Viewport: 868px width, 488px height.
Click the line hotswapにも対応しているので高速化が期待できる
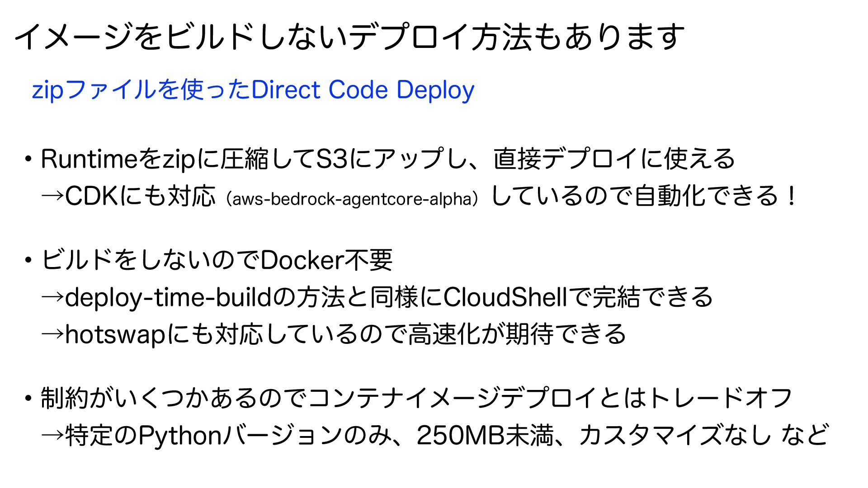point(334,334)
